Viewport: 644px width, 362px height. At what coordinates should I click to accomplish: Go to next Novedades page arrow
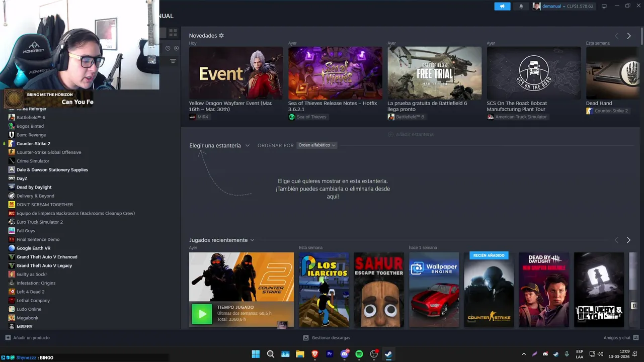coord(628,36)
